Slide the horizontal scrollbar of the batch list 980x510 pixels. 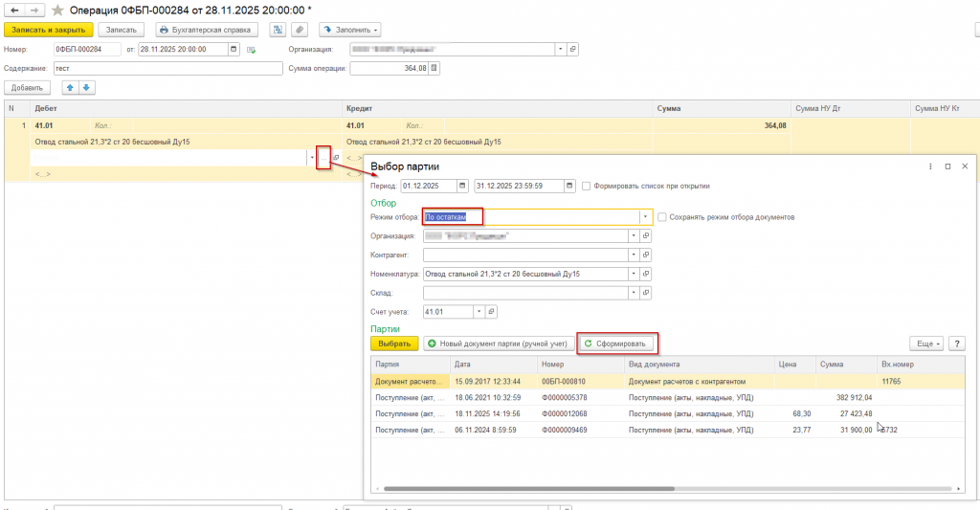528,489
